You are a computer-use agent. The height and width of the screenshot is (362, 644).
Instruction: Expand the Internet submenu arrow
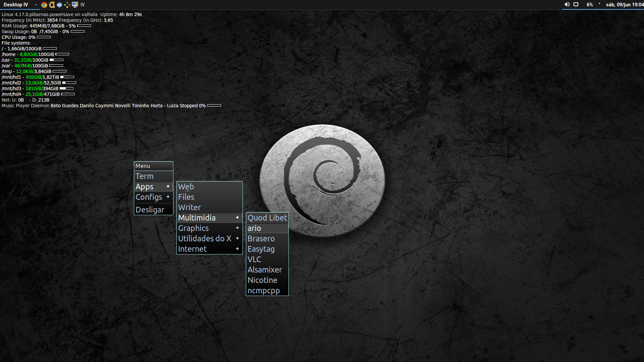(237, 249)
